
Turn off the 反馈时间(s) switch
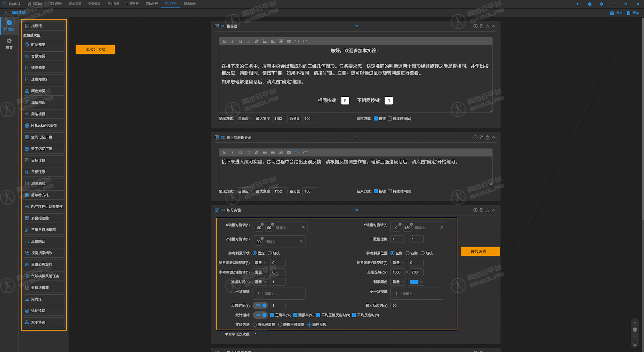point(260,305)
